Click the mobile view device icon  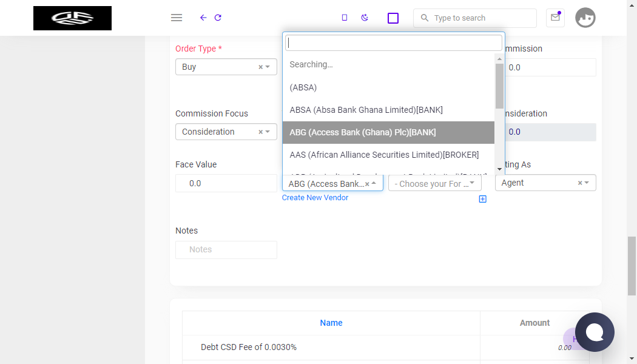click(x=345, y=18)
